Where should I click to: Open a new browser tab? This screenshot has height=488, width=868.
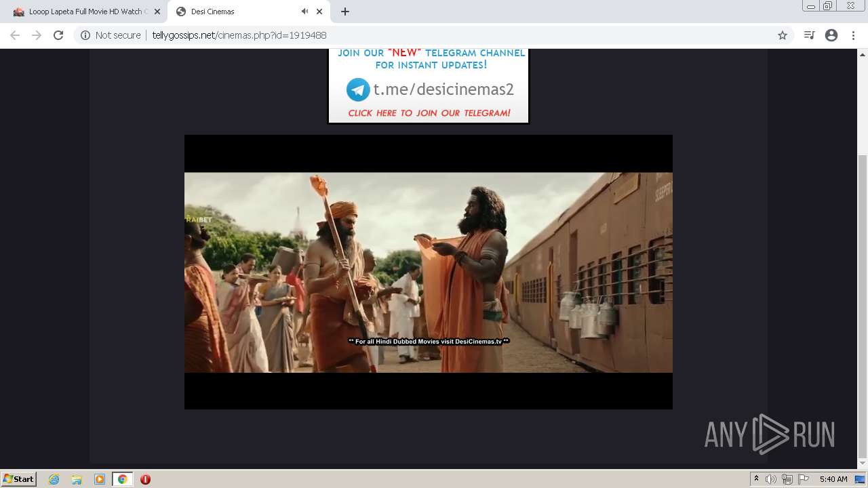pos(345,12)
